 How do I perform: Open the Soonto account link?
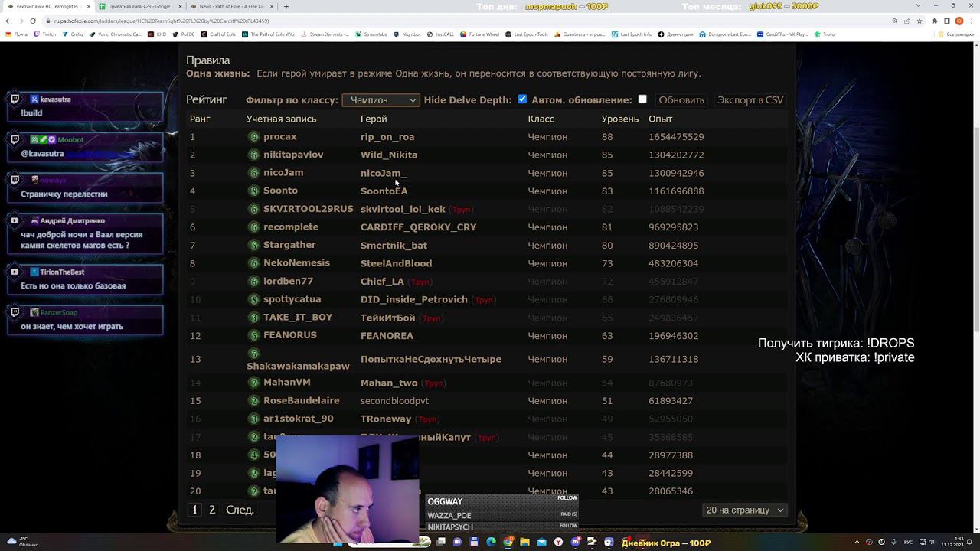coord(280,191)
